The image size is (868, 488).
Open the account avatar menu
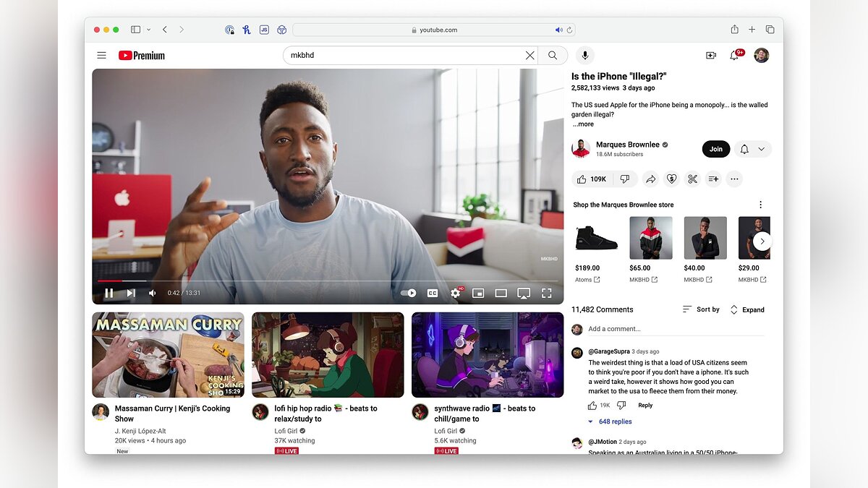click(761, 55)
